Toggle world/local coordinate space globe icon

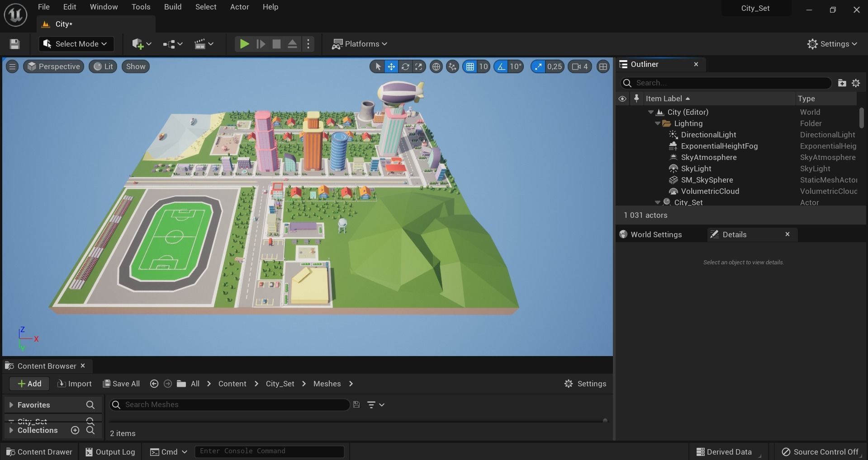point(436,66)
